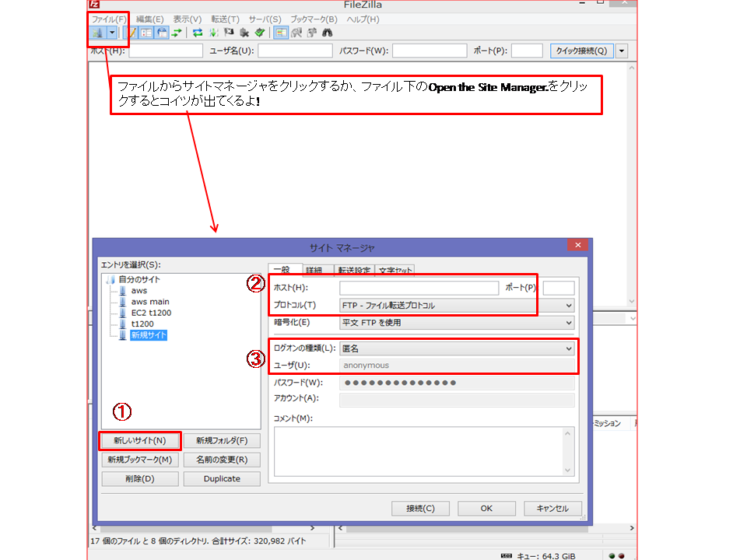Click the Duplicate button

pyautogui.click(x=222, y=478)
